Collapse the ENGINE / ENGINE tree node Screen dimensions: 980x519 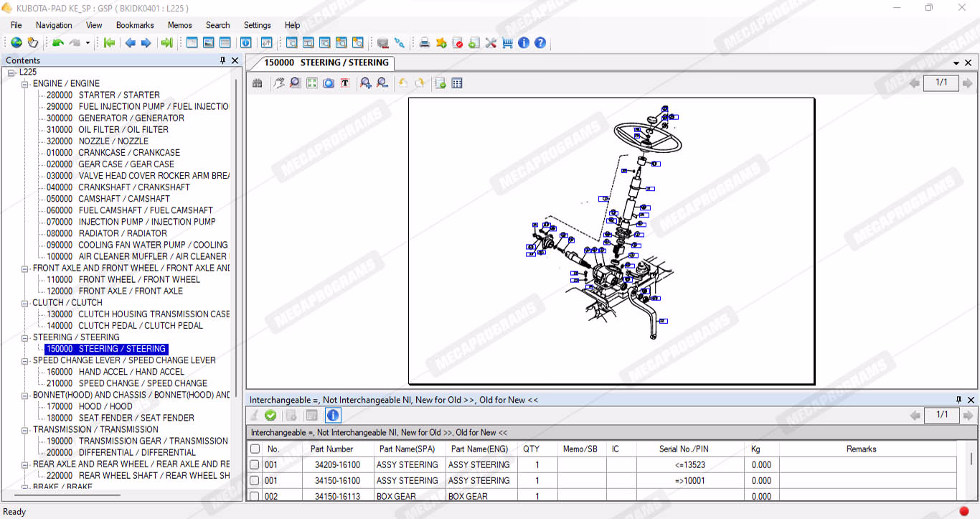point(25,84)
